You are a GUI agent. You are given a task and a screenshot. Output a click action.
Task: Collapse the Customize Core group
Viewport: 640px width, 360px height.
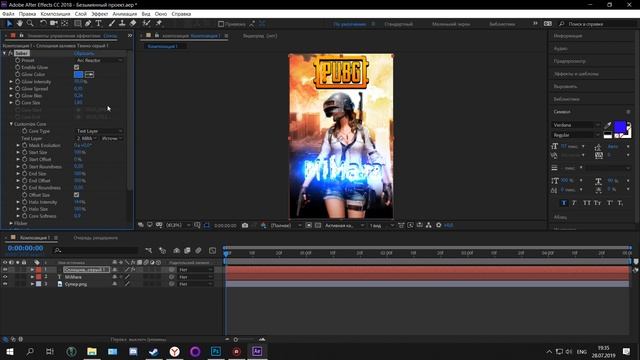point(11,124)
